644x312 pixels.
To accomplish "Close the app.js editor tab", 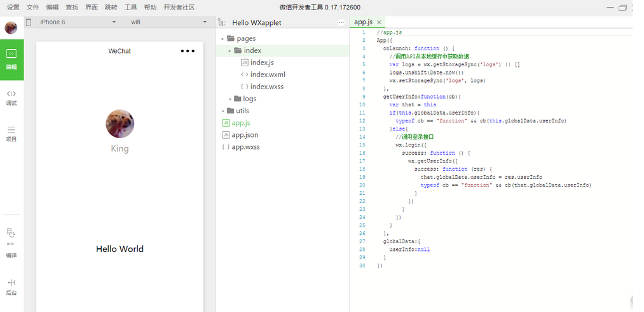I will pyautogui.click(x=379, y=22).
